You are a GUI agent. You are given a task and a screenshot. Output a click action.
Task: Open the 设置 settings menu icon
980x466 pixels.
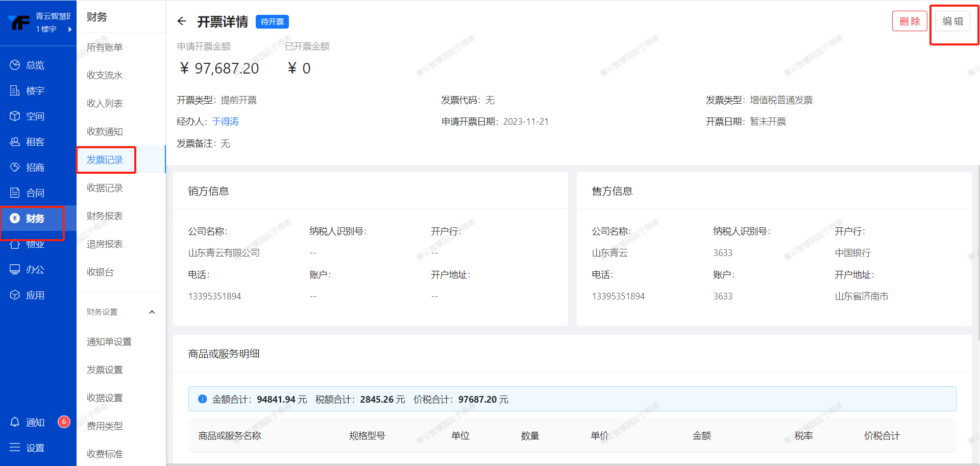[x=15, y=448]
